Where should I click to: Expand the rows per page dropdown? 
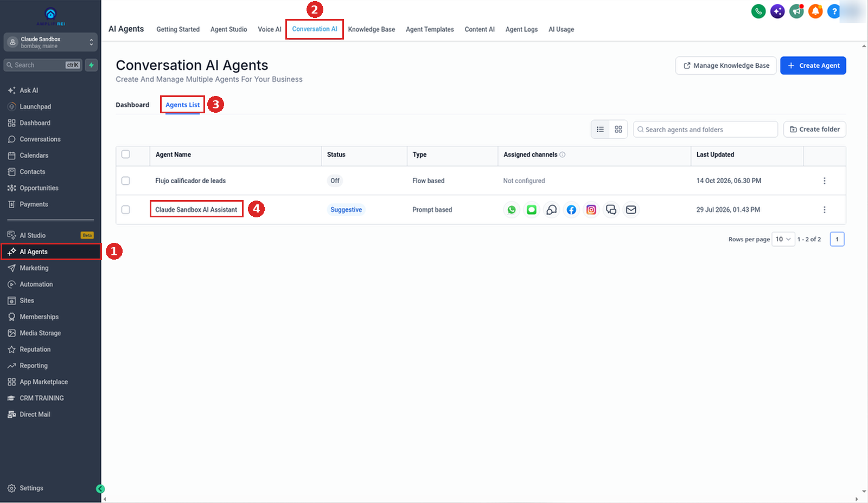(x=783, y=239)
